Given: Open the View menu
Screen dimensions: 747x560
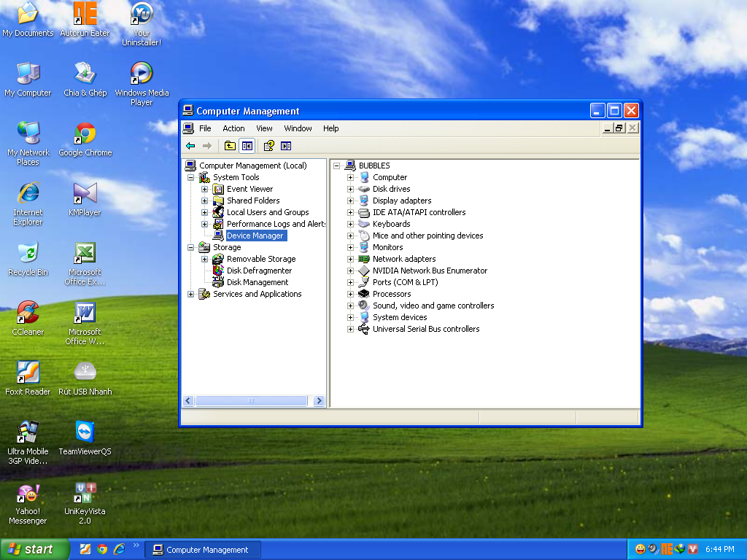Looking at the screenshot, I should (264, 128).
